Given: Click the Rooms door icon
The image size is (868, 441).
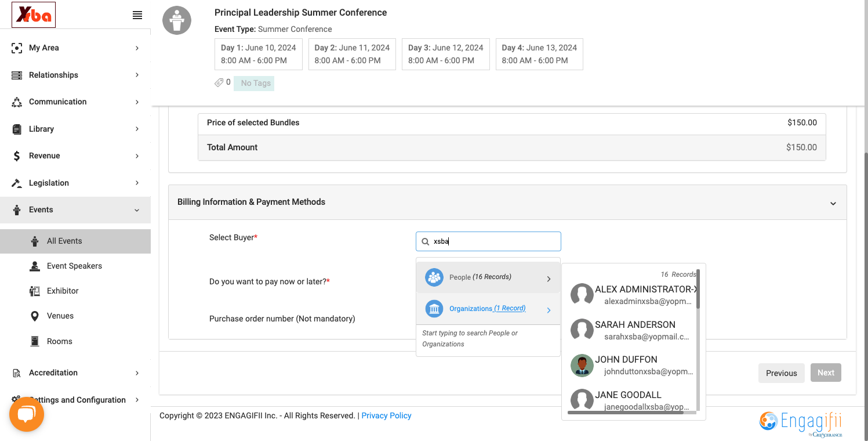Looking at the screenshot, I should pyautogui.click(x=35, y=341).
